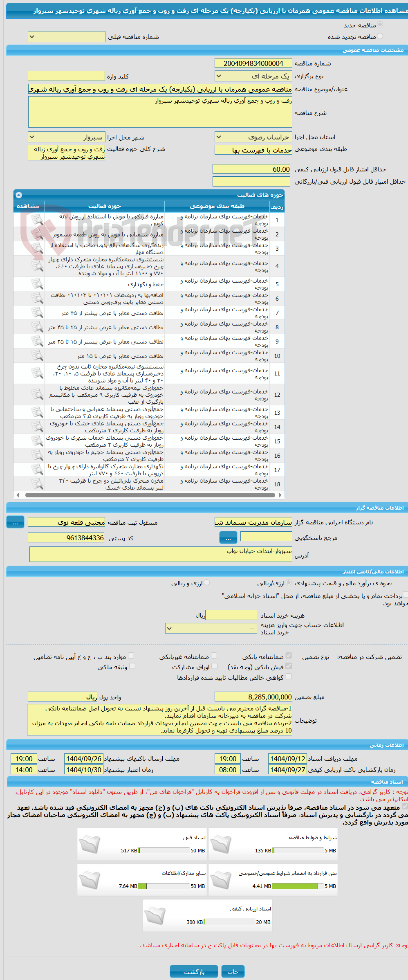This screenshot has width=408, height=980.
Task: Select the ارزی و ریالی radio option
Action: (207, 582)
